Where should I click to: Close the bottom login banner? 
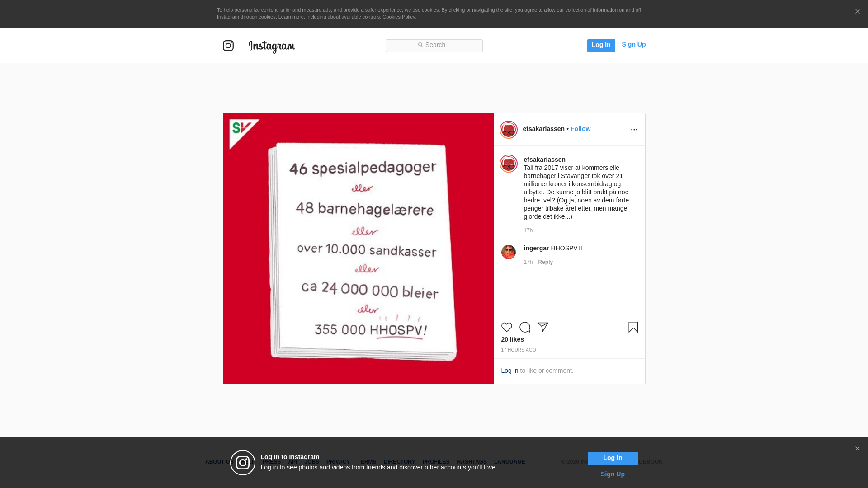tap(857, 449)
